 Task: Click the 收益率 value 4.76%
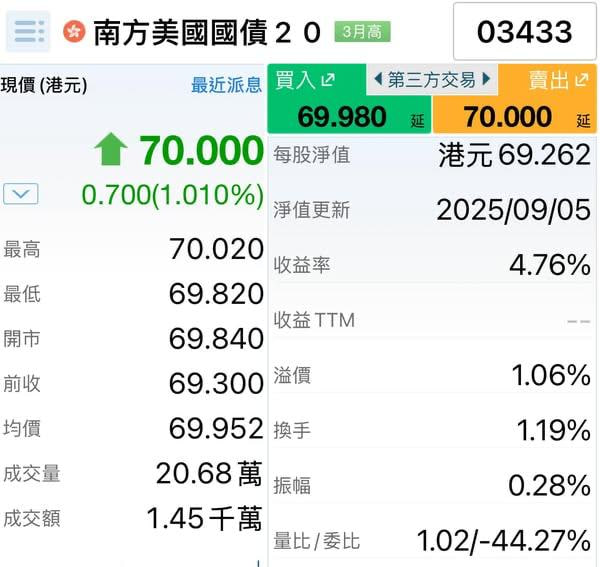[x=550, y=265]
